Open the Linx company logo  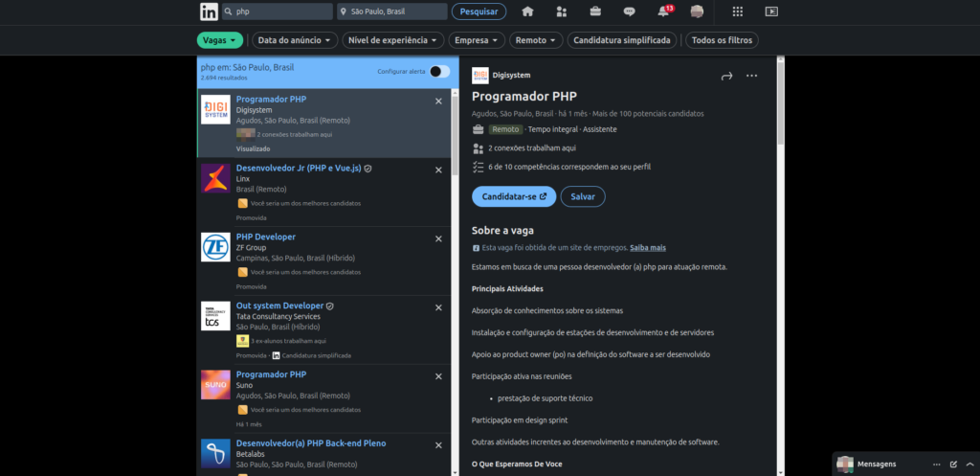coord(215,178)
